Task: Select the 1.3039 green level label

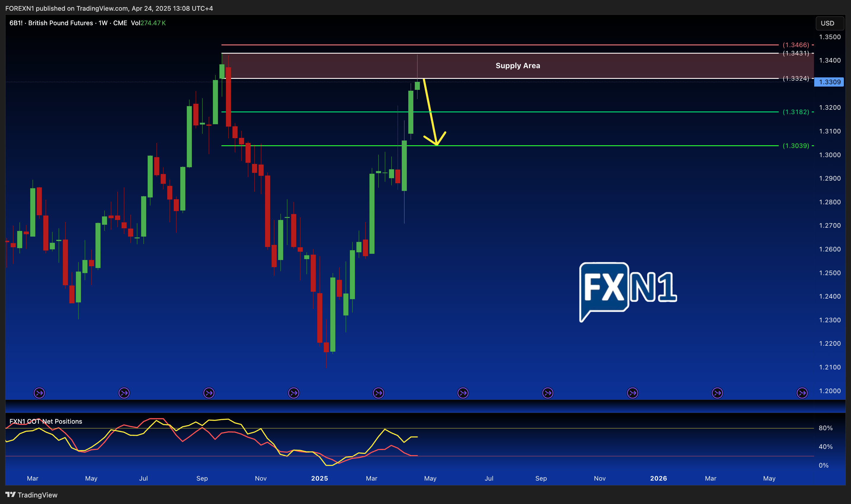Action: tap(796, 146)
